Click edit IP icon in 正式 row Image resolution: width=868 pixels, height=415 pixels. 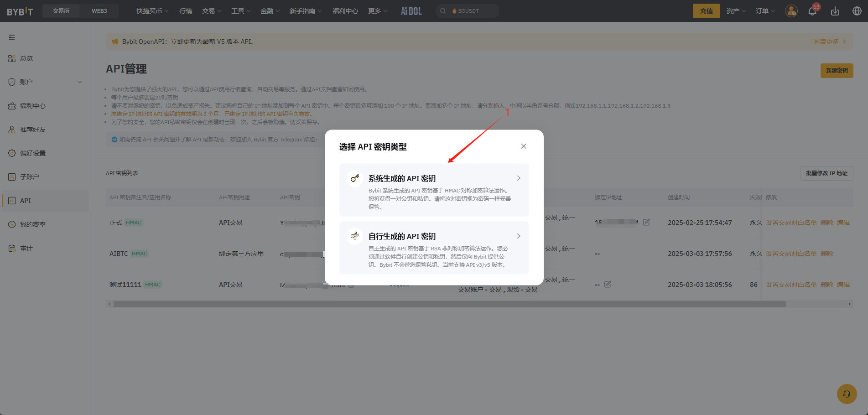(x=646, y=223)
